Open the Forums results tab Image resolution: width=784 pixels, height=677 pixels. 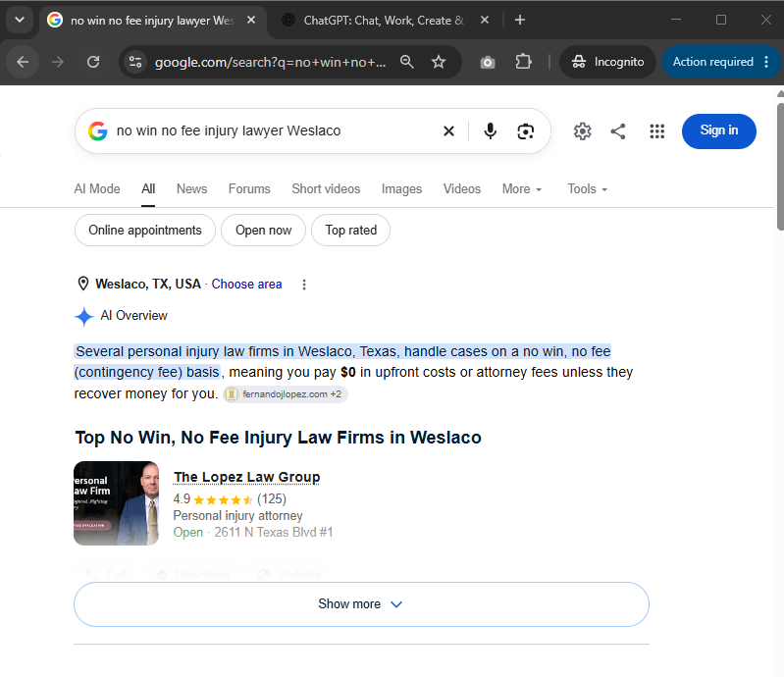(x=249, y=189)
